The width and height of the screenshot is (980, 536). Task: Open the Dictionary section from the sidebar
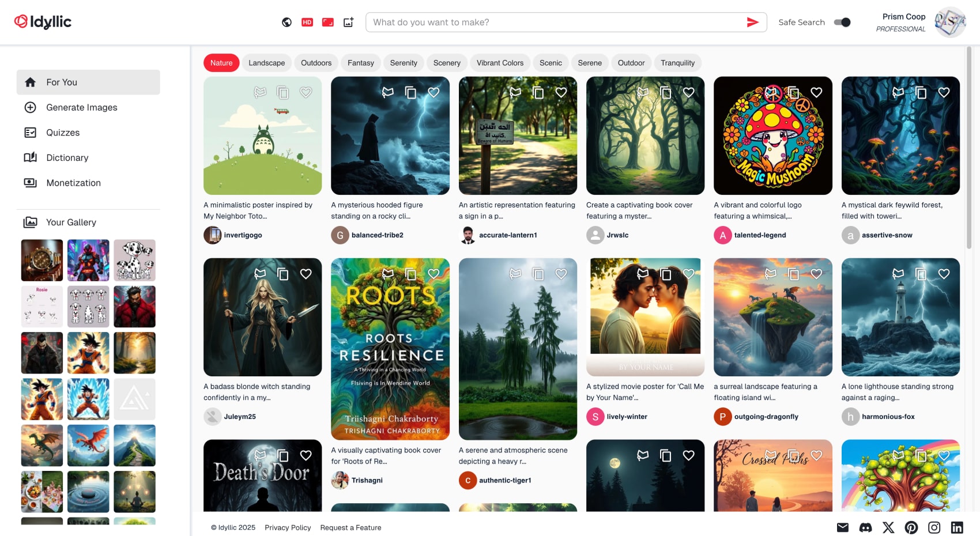(x=67, y=157)
